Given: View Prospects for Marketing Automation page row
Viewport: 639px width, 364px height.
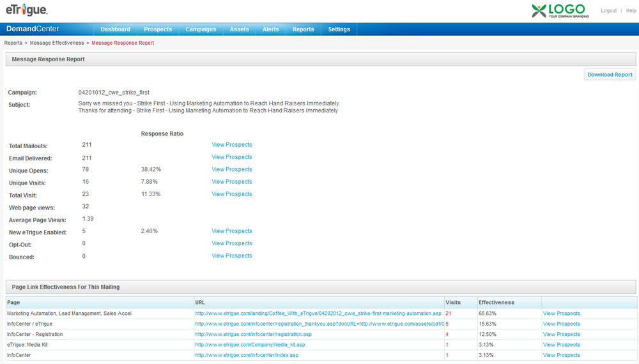Looking at the screenshot, I should [561, 314].
